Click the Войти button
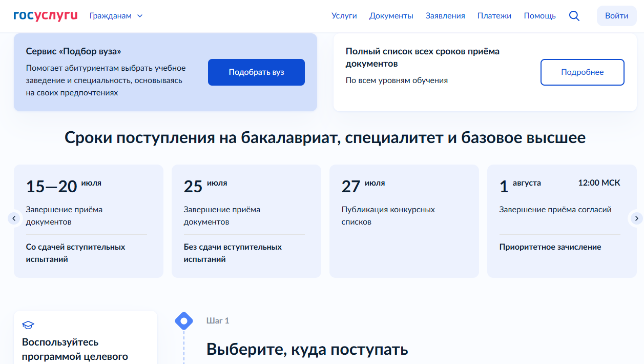 click(617, 16)
